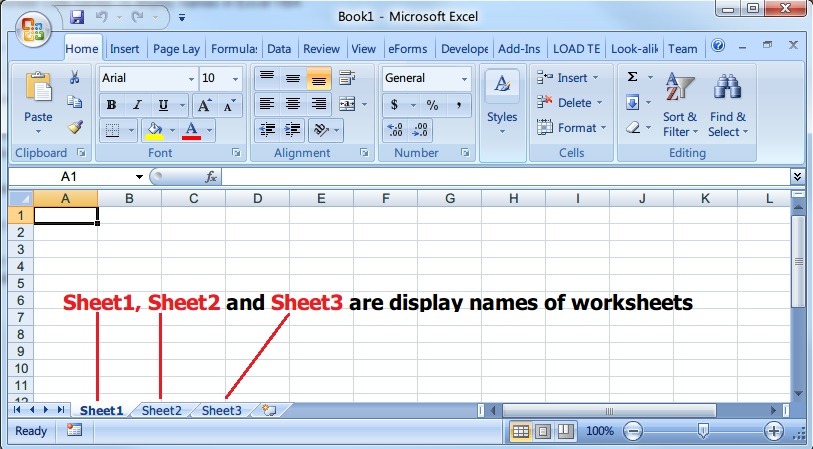Screen dimensions: 813x449
Task: Expand the Name Box dropdown
Action: (139, 177)
